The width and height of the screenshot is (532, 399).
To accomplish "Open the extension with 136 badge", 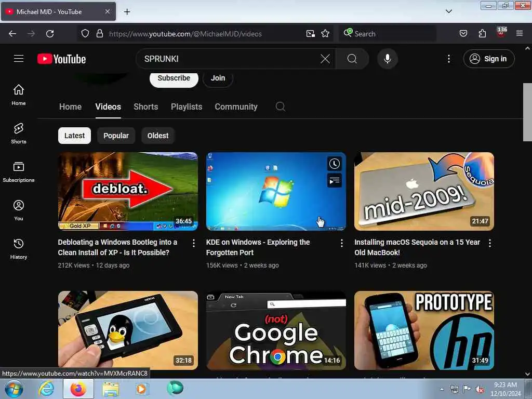I will tap(501, 33).
